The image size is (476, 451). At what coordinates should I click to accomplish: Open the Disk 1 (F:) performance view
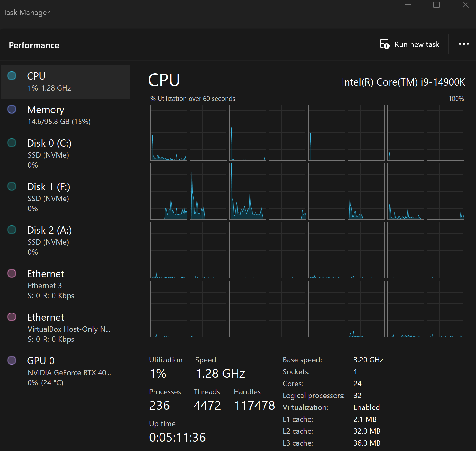point(65,197)
